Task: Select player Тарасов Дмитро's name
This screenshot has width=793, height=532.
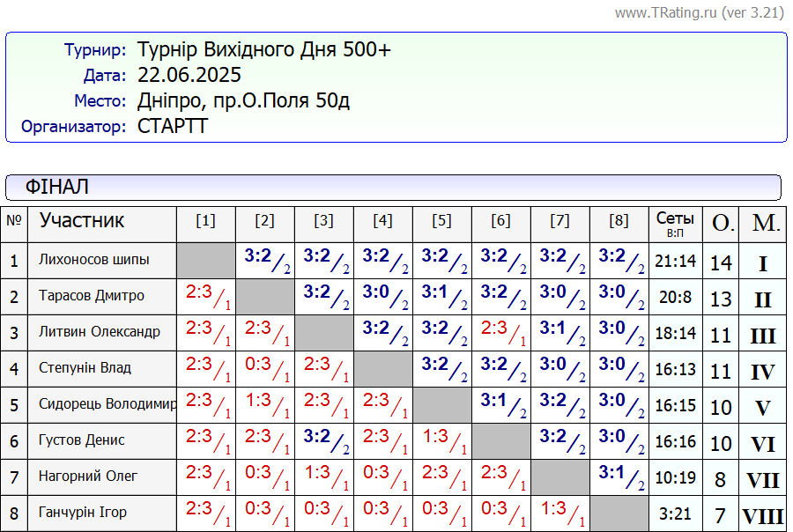Action: pos(92,296)
